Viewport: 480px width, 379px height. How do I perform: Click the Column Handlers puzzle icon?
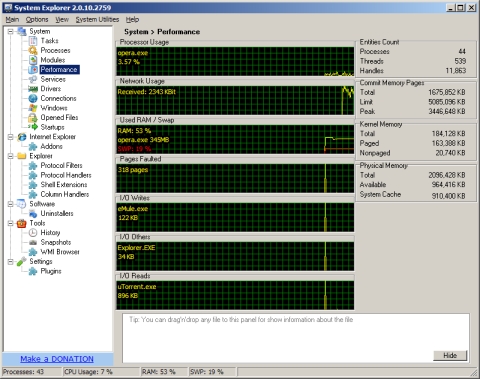pos(33,194)
